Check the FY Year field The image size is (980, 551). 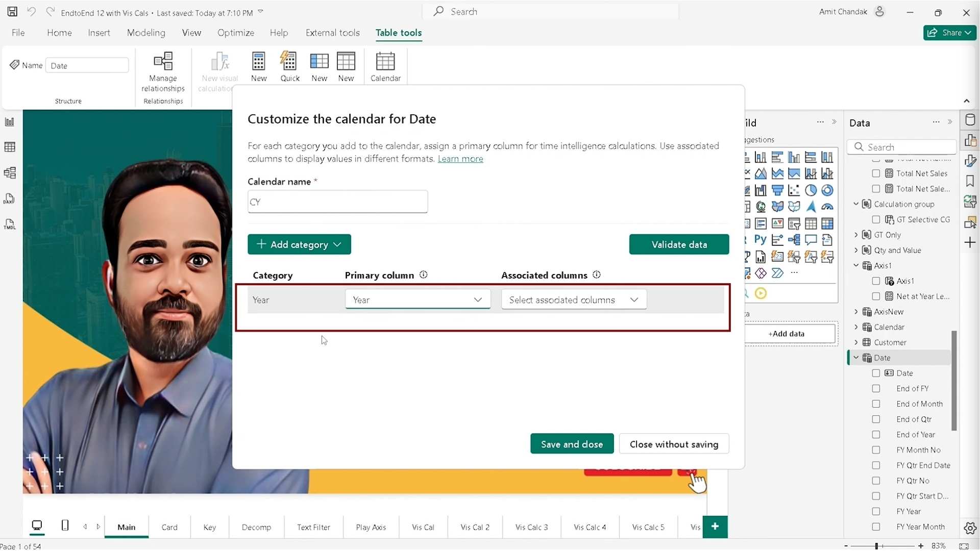876,511
